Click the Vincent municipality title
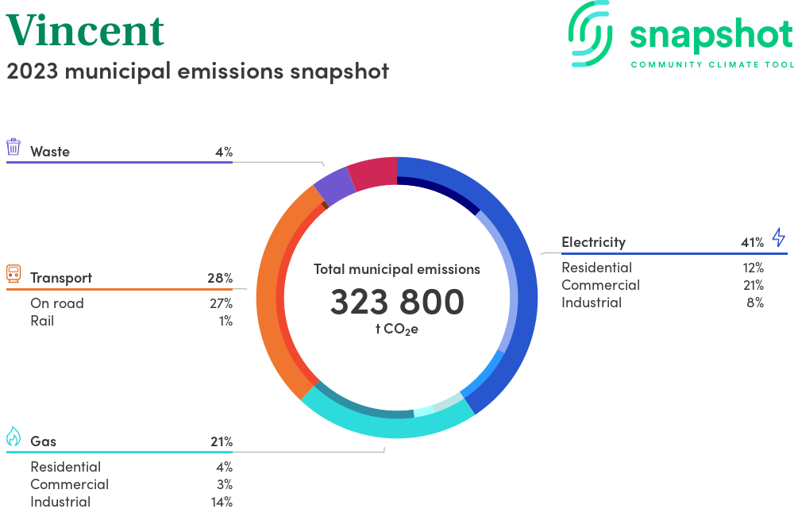 coord(86,30)
